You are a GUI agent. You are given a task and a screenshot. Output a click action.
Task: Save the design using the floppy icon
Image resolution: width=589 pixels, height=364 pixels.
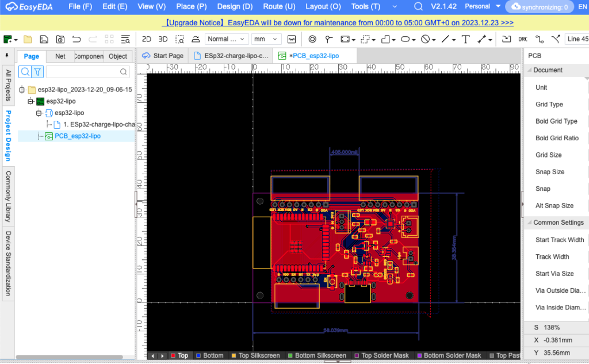point(44,39)
